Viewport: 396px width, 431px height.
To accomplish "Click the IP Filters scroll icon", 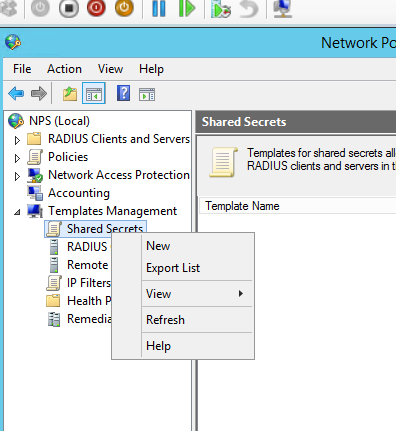I will click(54, 283).
